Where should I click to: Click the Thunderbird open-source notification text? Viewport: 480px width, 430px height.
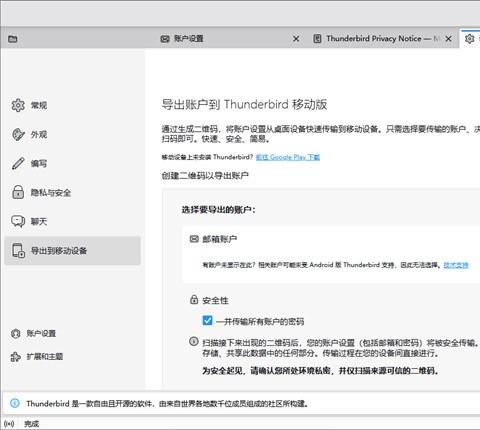167,404
